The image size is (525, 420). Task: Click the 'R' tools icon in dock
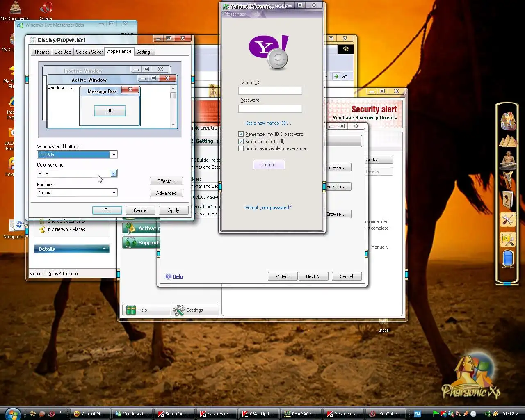click(508, 239)
